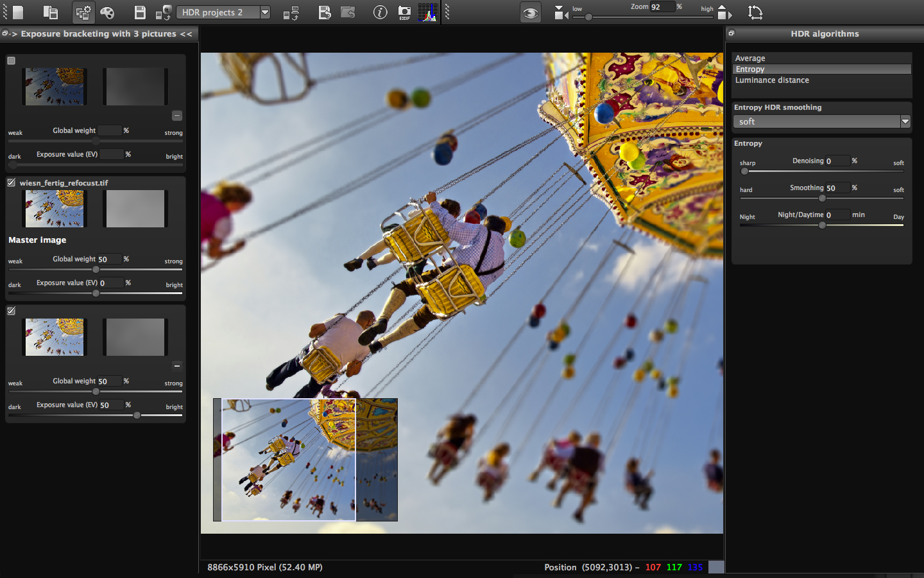Click the master image gray mask thumbnail
The image size is (924, 578).
(135, 209)
